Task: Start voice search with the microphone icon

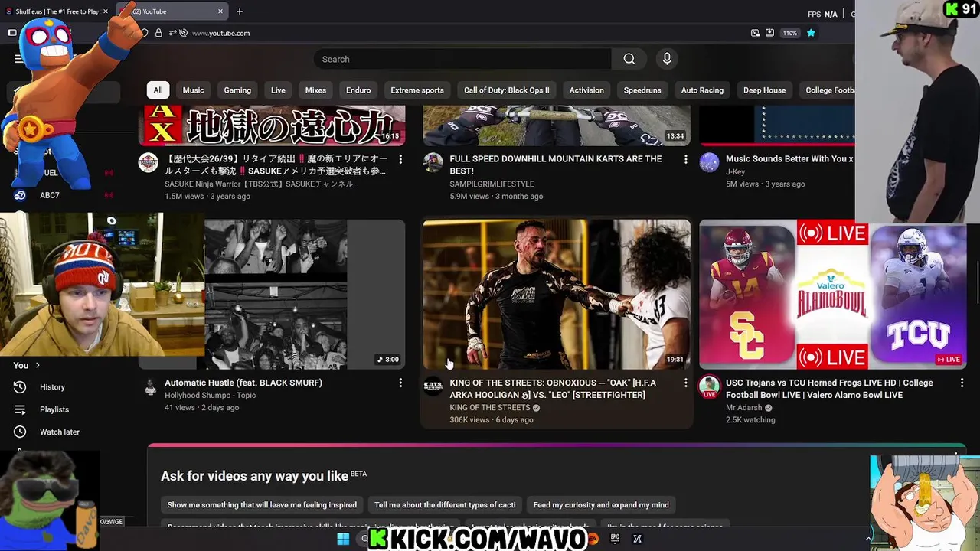Action: [667, 59]
